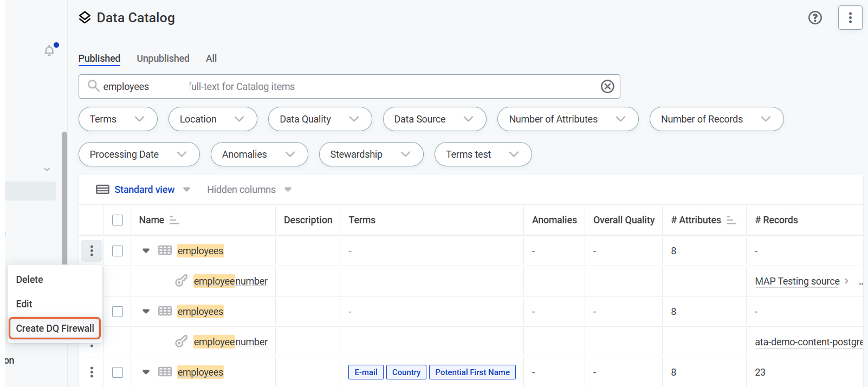Sort by # Attributes column icon

pos(731,220)
